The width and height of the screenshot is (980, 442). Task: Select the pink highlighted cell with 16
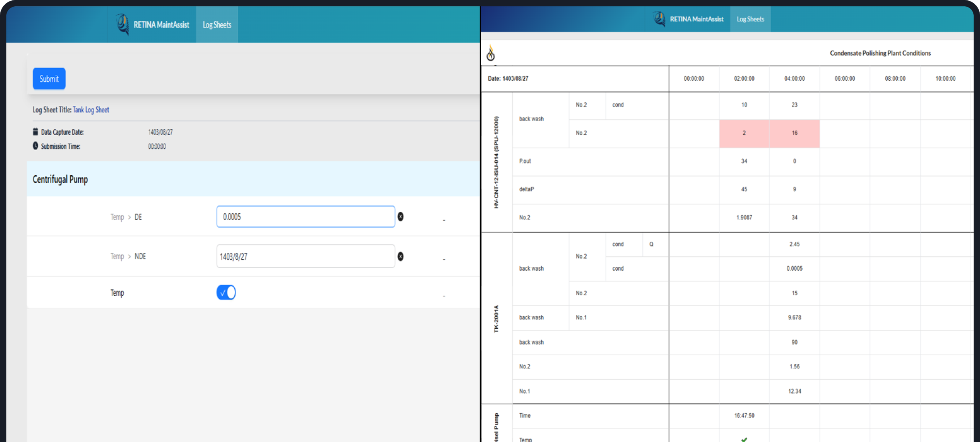click(794, 133)
